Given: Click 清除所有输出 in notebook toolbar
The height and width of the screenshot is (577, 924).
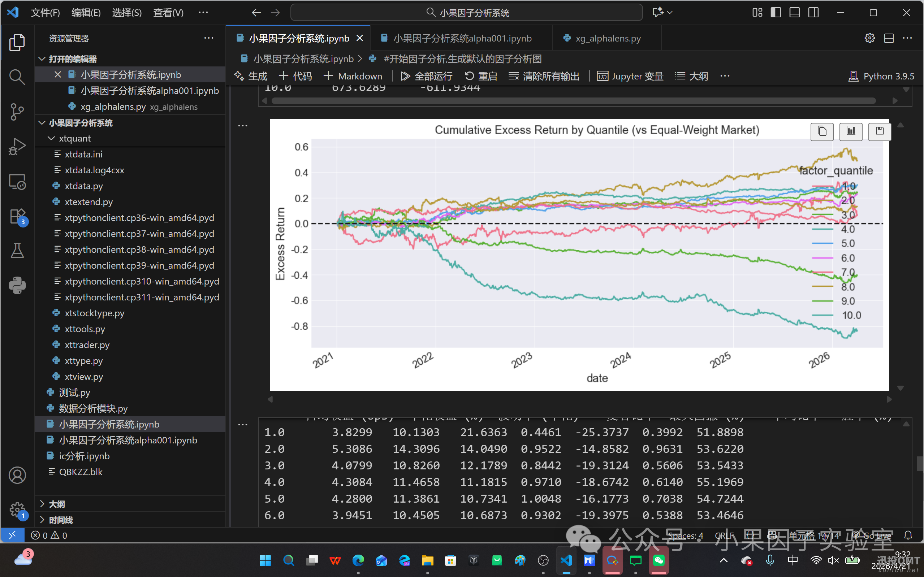Looking at the screenshot, I should 544,76.
